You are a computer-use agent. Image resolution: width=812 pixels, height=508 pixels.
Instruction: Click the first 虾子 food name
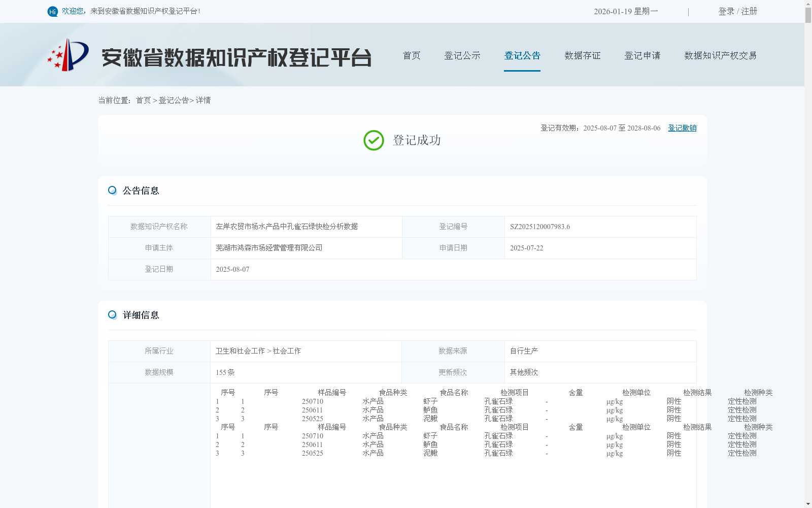430,401
